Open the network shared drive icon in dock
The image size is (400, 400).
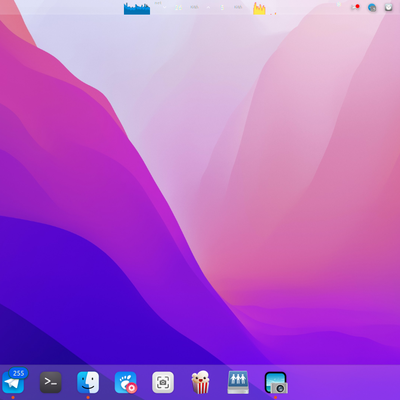(x=238, y=382)
